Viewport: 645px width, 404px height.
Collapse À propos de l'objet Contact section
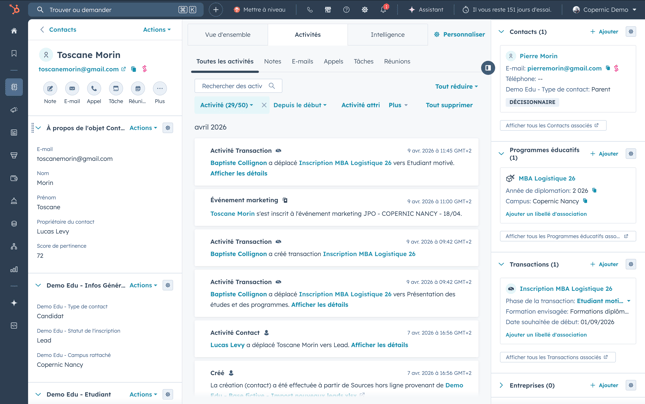(38, 128)
